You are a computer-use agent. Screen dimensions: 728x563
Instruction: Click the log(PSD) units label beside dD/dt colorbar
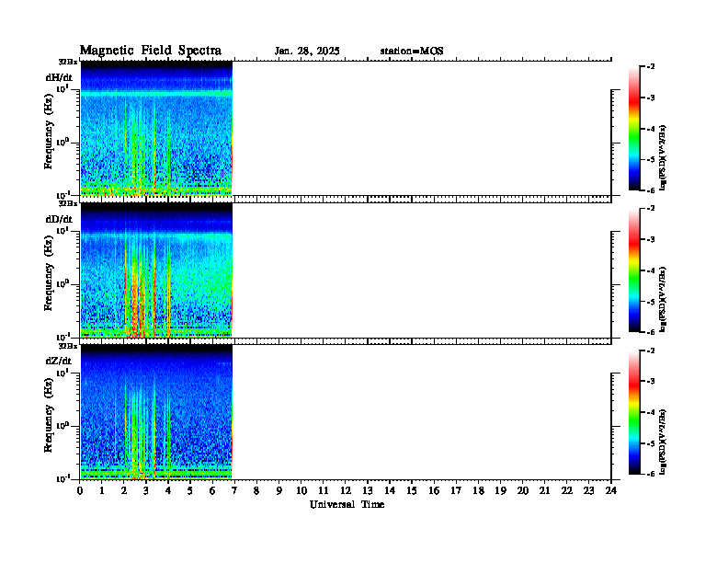(663, 299)
